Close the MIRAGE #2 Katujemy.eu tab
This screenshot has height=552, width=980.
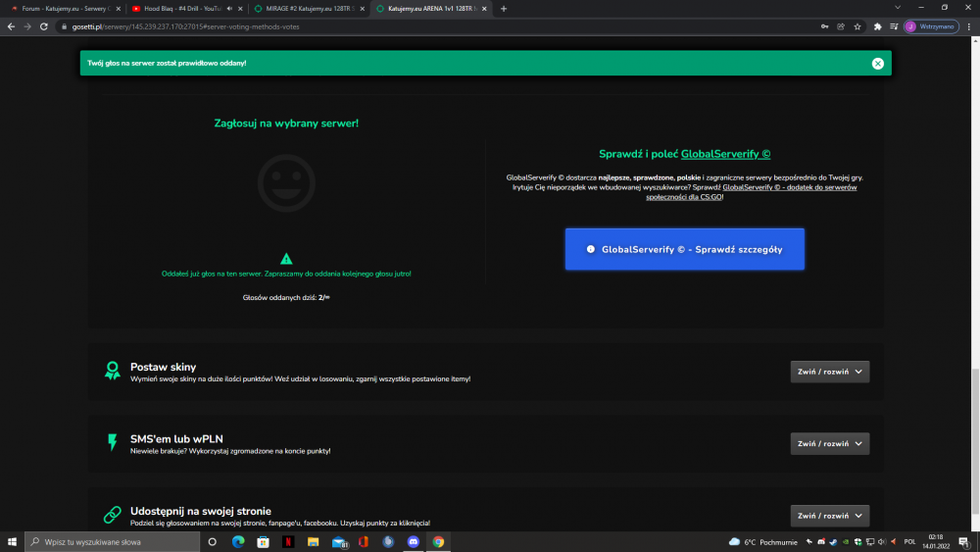pyautogui.click(x=362, y=9)
